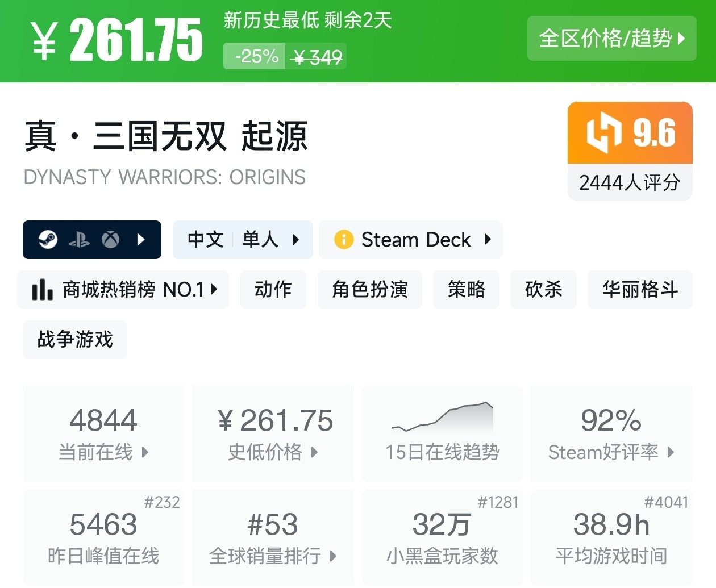
Task: Click the Xiaoheihe logo on score badge
Action: (603, 133)
